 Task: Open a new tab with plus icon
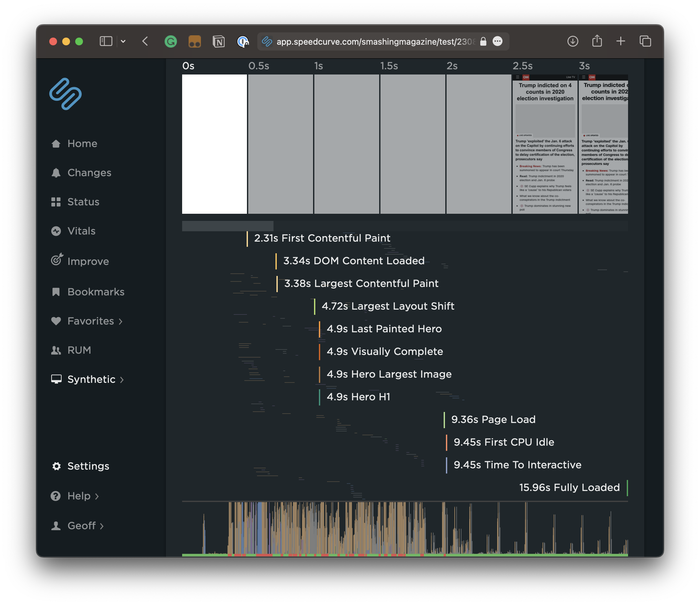(621, 41)
